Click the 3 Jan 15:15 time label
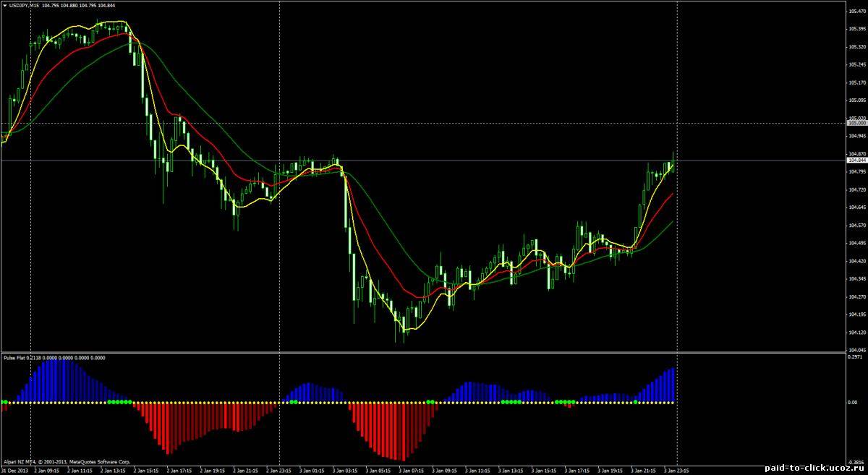The height and width of the screenshot is (475, 868). coord(544,469)
